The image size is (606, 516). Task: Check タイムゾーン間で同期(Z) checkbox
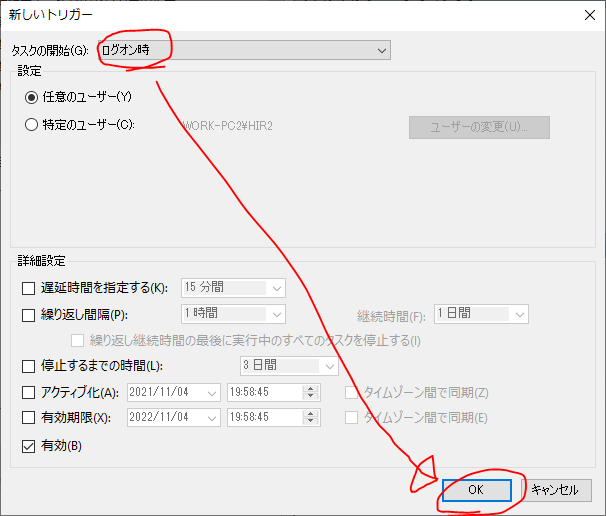click(x=351, y=393)
